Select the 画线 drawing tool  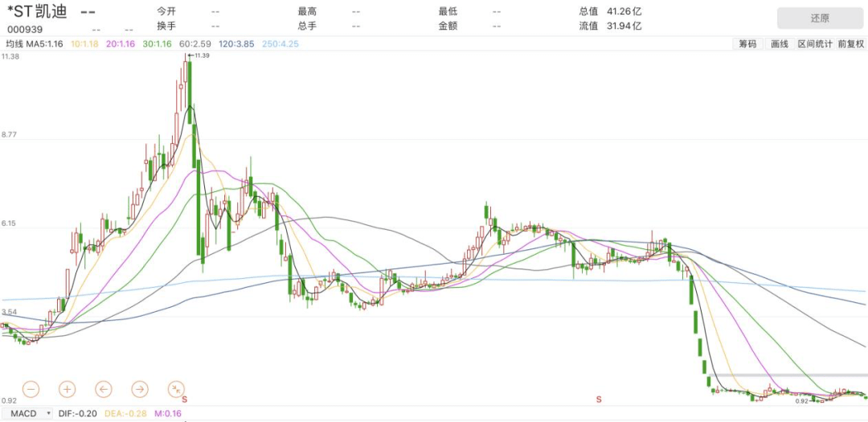point(780,44)
